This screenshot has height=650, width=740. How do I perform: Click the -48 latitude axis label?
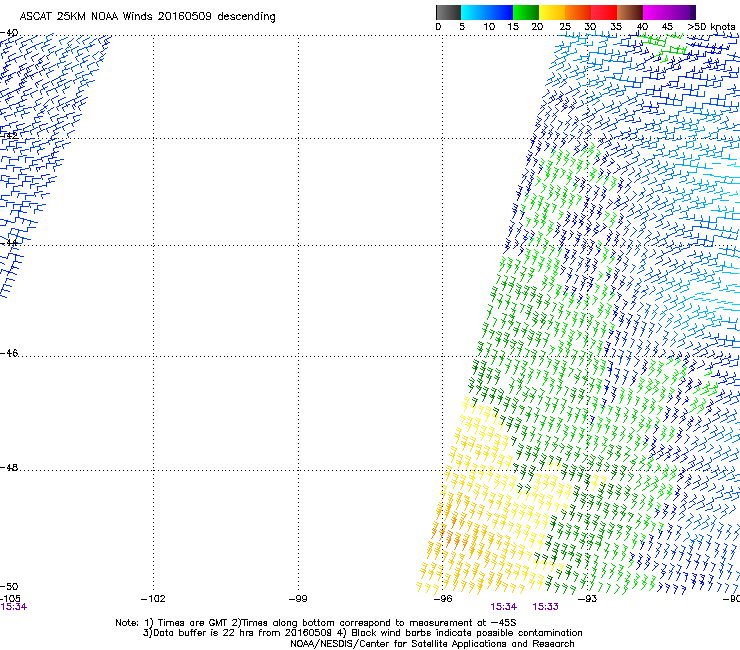pyautogui.click(x=9, y=467)
